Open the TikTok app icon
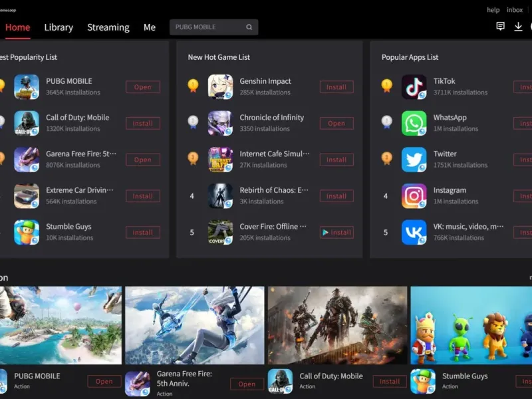 pyautogui.click(x=414, y=87)
